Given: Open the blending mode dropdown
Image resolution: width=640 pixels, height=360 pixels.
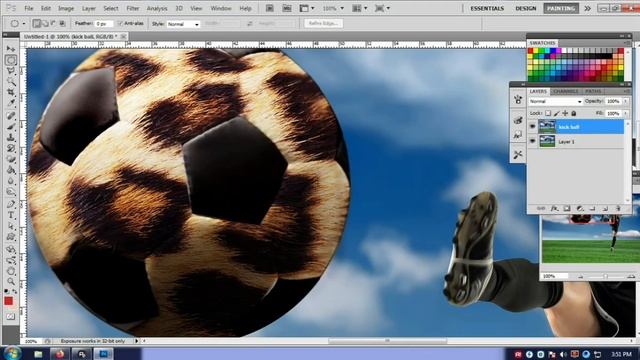Looking at the screenshot, I should pos(556,101).
